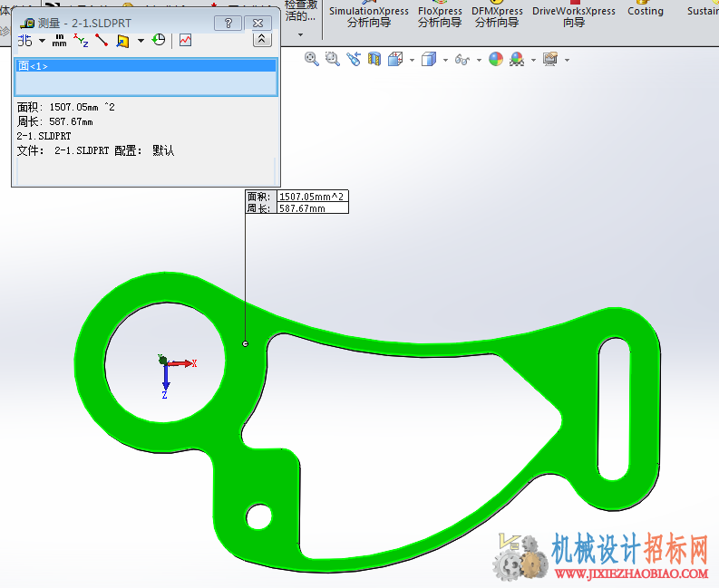Collapse Measure dialog with chevron button

coord(261,40)
